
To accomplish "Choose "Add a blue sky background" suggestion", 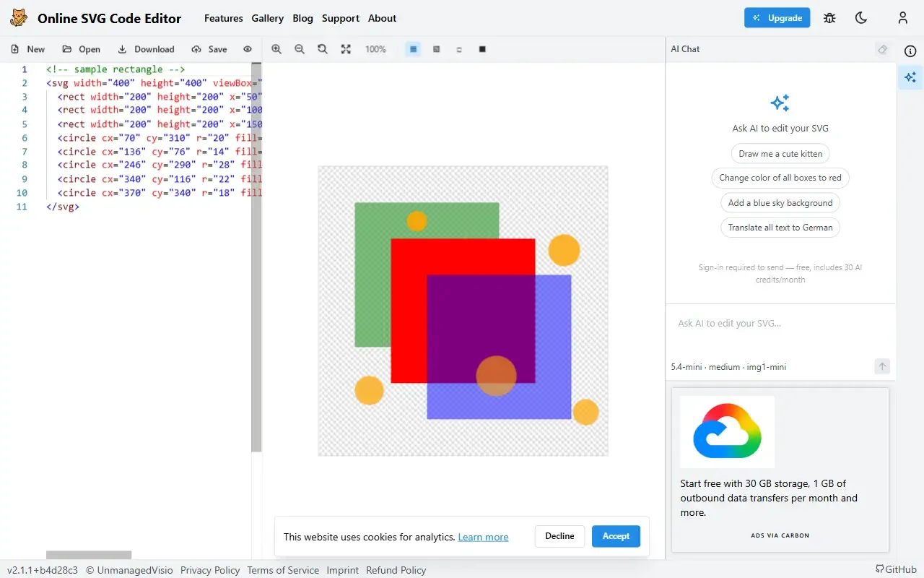I will coord(780,203).
